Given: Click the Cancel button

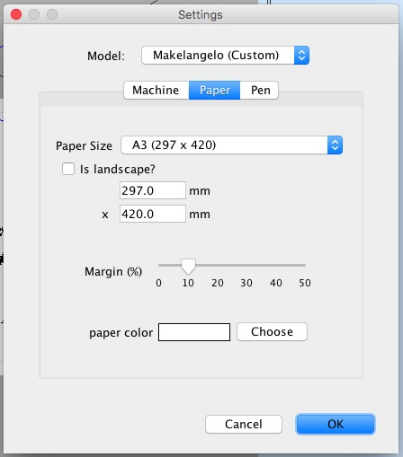Looking at the screenshot, I should point(244,424).
